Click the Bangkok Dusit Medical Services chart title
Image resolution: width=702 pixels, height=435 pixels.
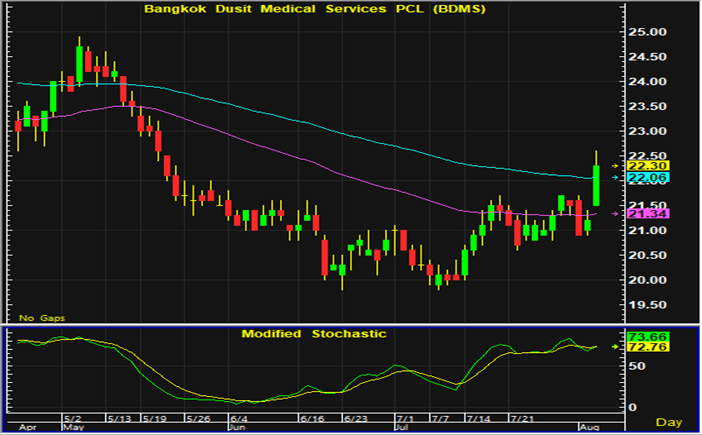click(313, 9)
